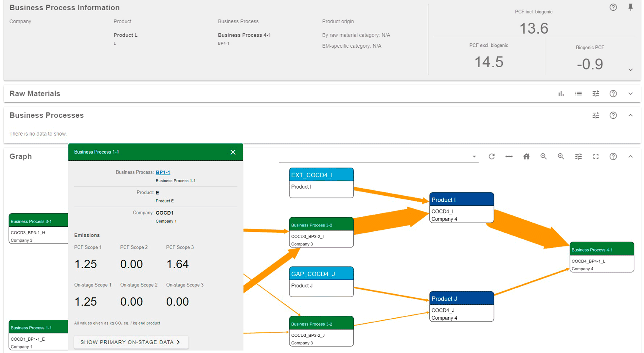Show Raw Materials bar chart view
Image resolution: width=644 pixels, height=353 pixels.
tap(561, 94)
